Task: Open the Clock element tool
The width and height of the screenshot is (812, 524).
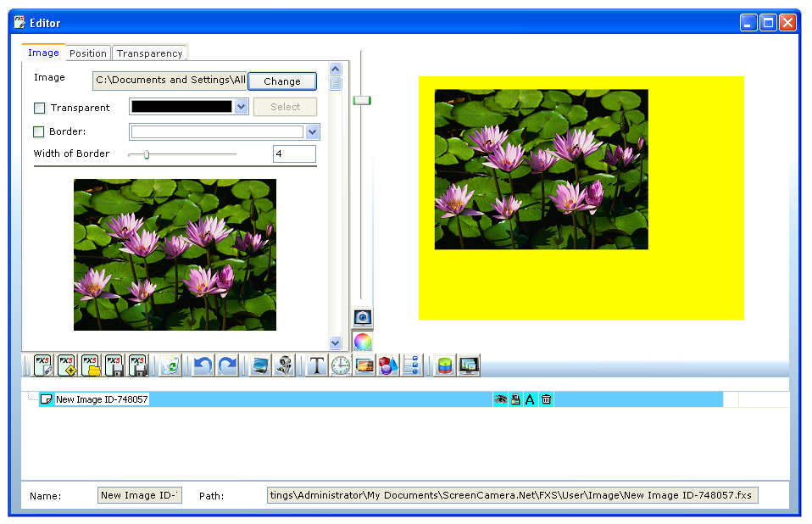Action: [x=339, y=365]
